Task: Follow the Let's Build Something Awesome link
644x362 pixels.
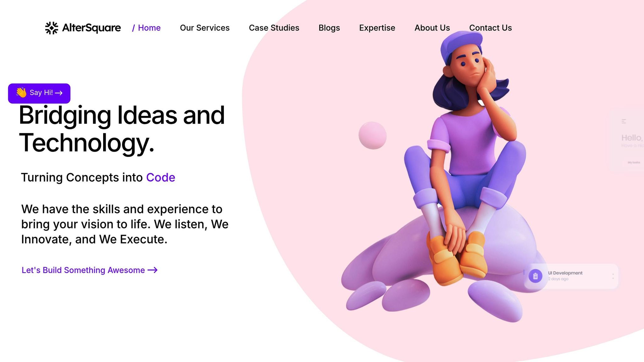Action: 90,270
